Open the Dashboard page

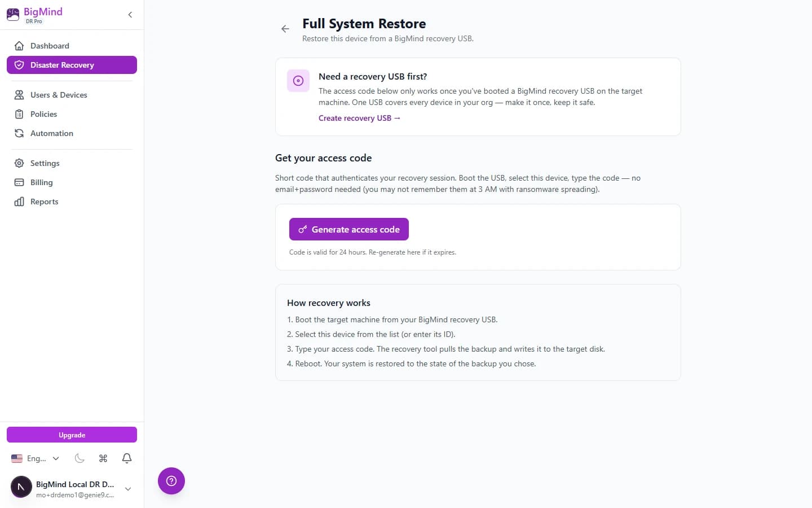tap(72, 46)
